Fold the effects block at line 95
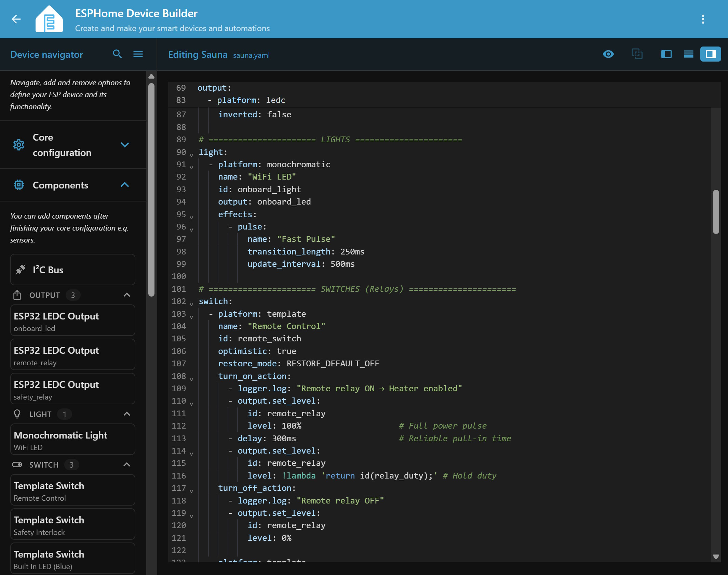728x575 pixels. coord(191,217)
